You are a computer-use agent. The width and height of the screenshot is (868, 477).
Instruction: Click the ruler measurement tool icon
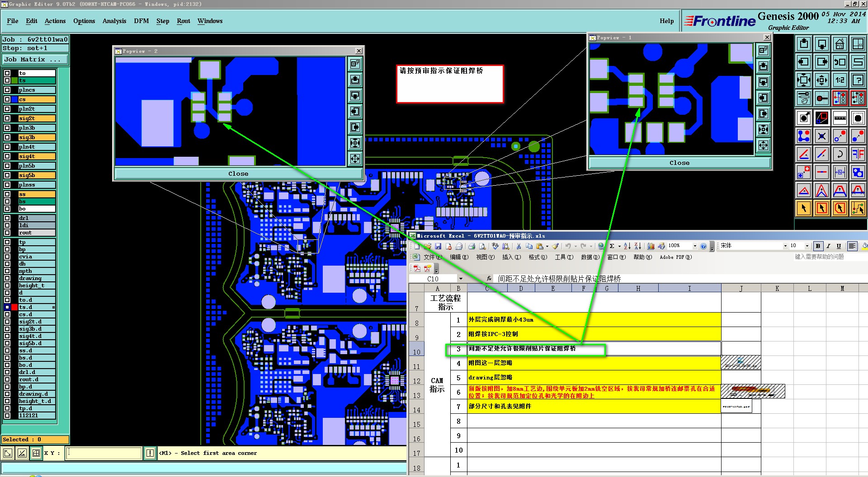840,118
